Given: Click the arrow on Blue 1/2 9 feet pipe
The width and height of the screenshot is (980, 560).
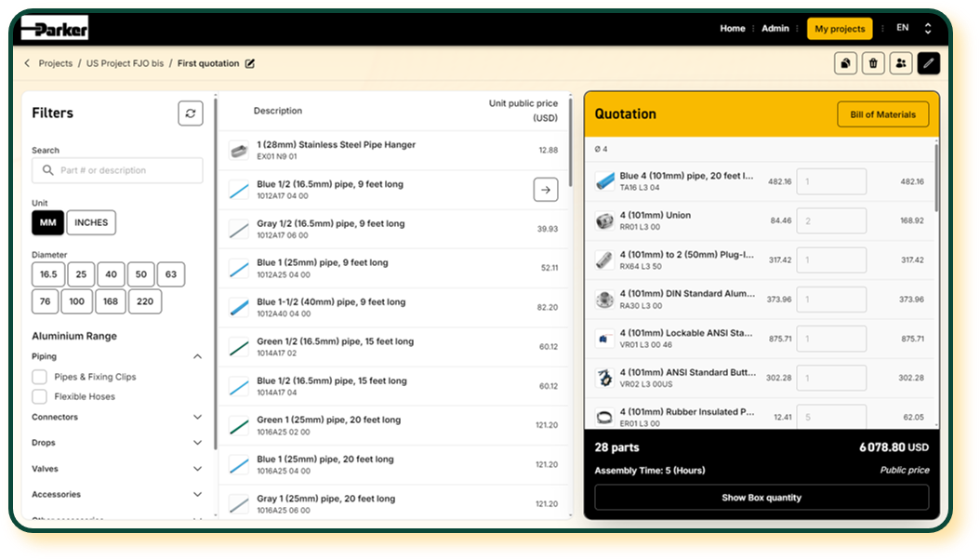Looking at the screenshot, I should 546,190.
